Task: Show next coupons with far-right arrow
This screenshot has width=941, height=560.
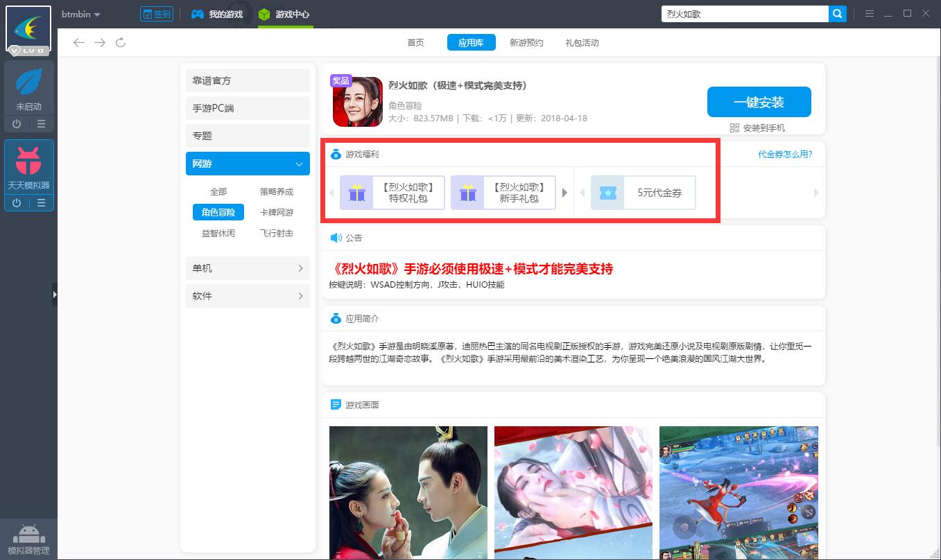Action: click(x=816, y=193)
